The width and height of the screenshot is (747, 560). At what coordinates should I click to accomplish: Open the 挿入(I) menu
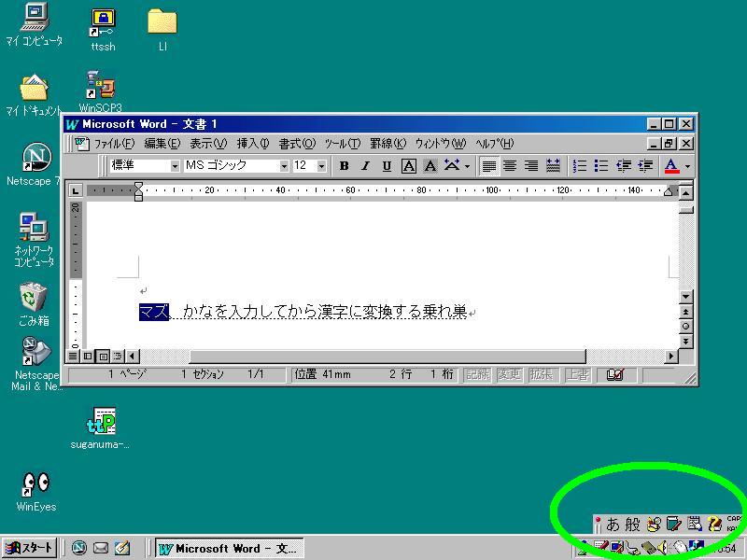click(x=252, y=144)
